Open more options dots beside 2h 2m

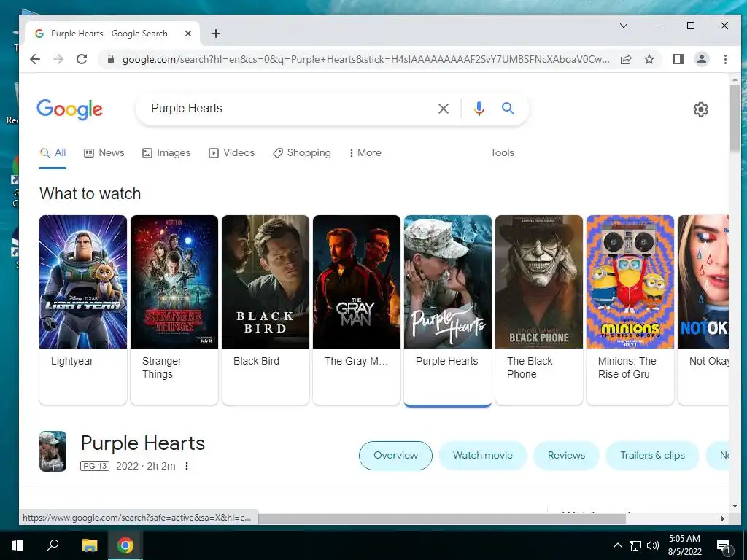187,466
